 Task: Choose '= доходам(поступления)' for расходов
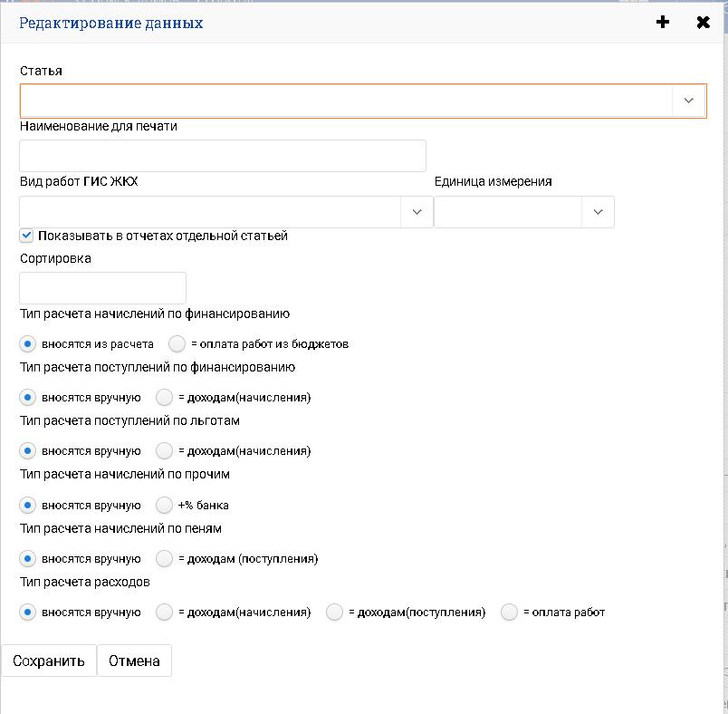pos(334,613)
